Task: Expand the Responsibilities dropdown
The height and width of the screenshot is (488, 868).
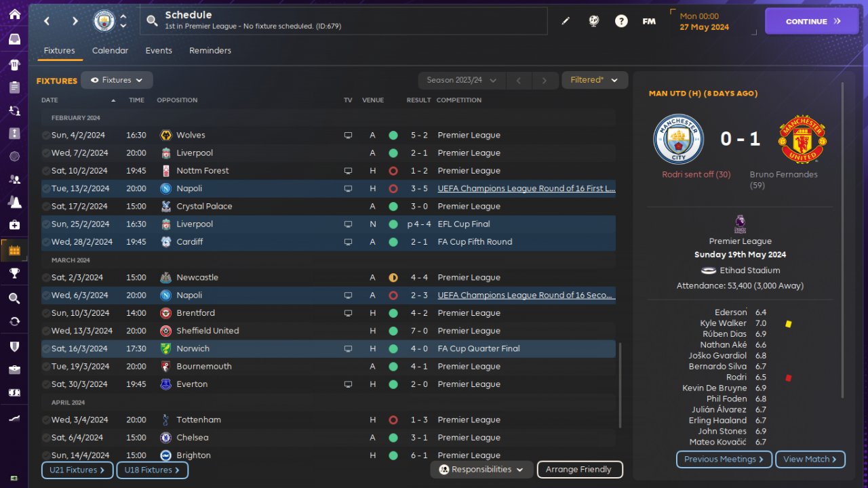Action: [x=481, y=469]
